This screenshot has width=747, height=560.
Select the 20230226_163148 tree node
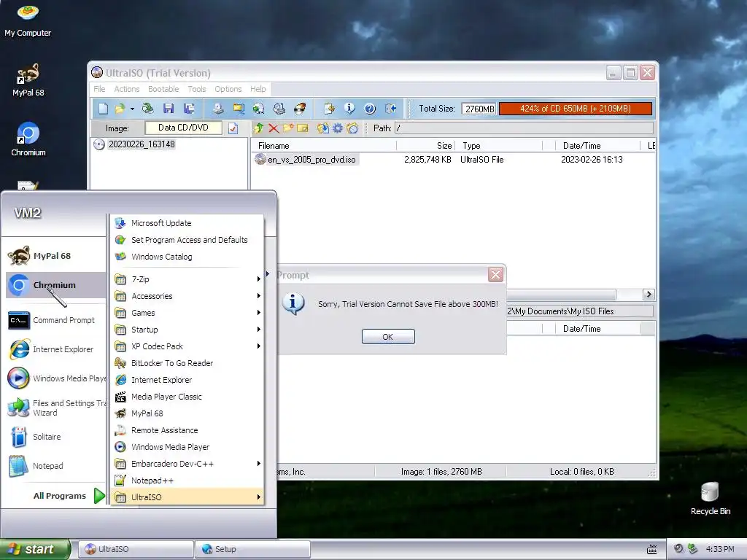click(141, 144)
